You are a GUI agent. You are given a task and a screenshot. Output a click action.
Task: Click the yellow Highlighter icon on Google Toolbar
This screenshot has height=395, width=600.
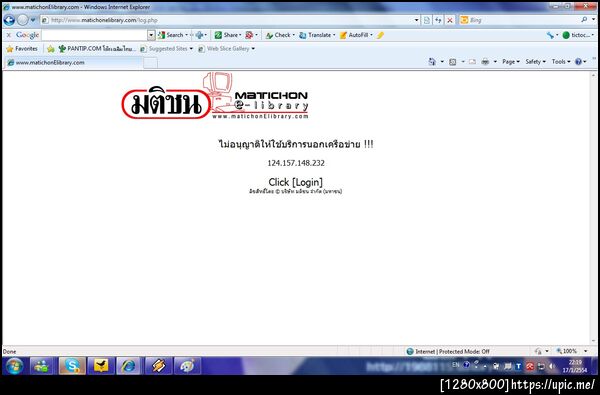click(x=380, y=35)
